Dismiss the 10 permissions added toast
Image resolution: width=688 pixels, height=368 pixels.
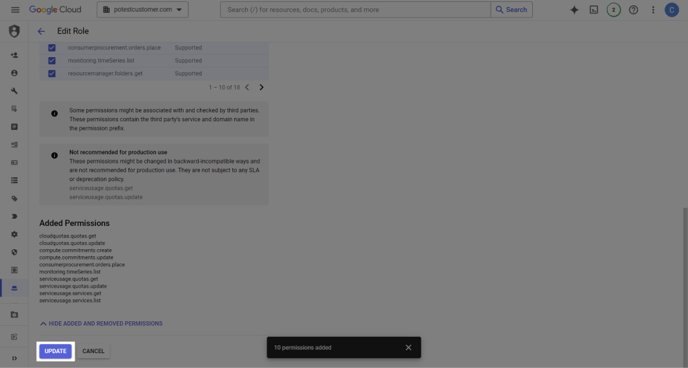(x=408, y=347)
